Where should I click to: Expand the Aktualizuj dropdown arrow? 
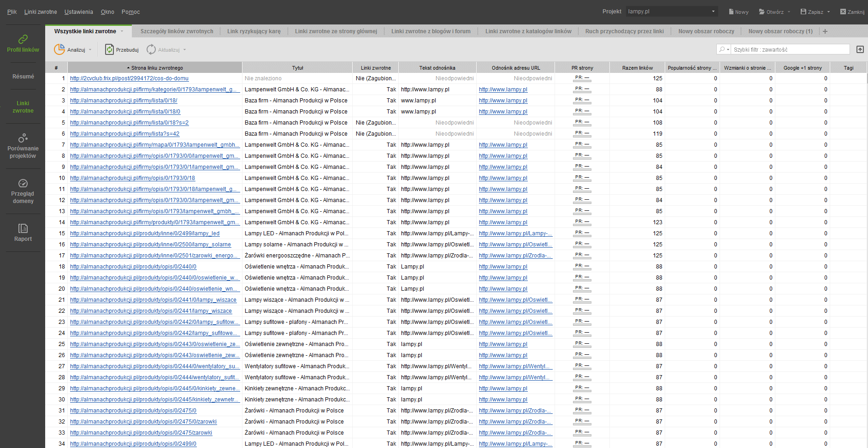[x=185, y=50]
